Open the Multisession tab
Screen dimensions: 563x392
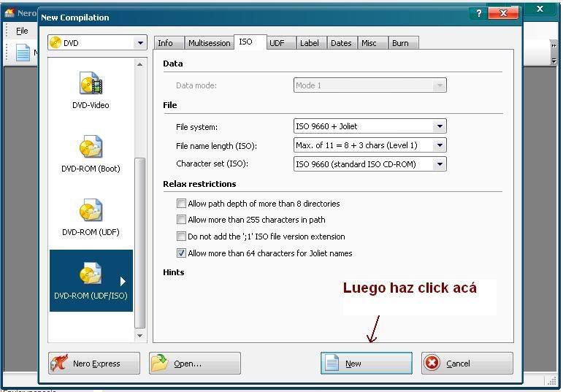coord(210,43)
